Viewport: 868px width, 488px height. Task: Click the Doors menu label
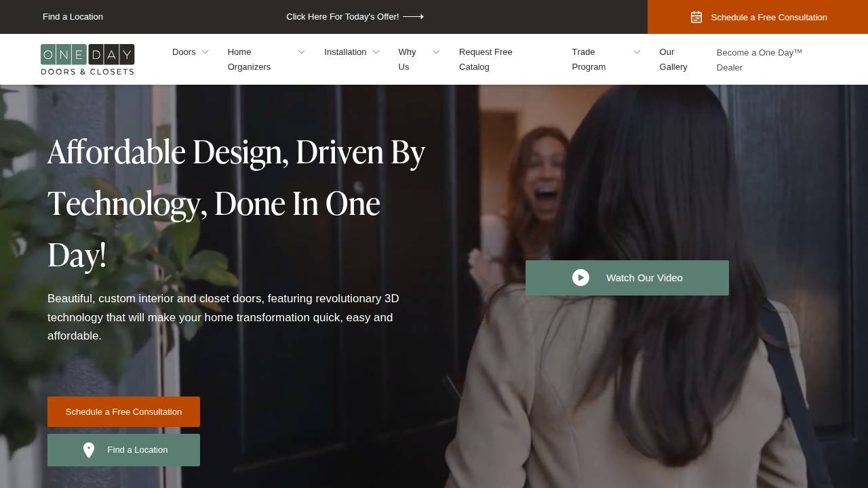(x=184, y=52)
